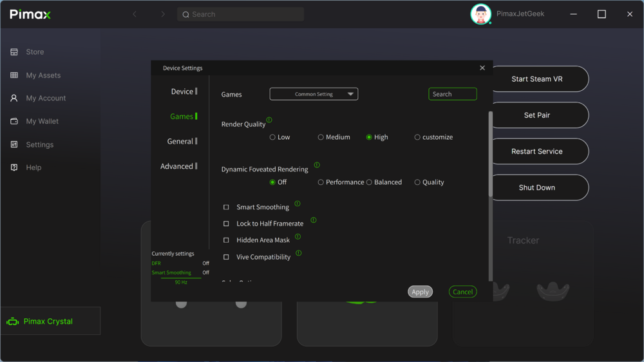Image resolution: width=644 pixels, height=362 pixels.
Task: Click the Settings sliders icon
Action: click(x=14, y=144)
